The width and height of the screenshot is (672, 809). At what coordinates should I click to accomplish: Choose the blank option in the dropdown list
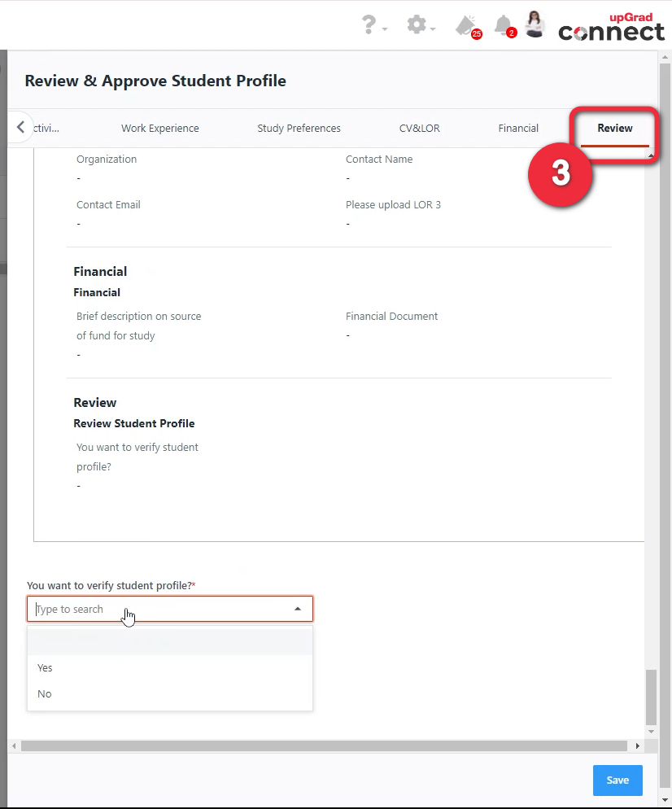click(x=169, y=642)
